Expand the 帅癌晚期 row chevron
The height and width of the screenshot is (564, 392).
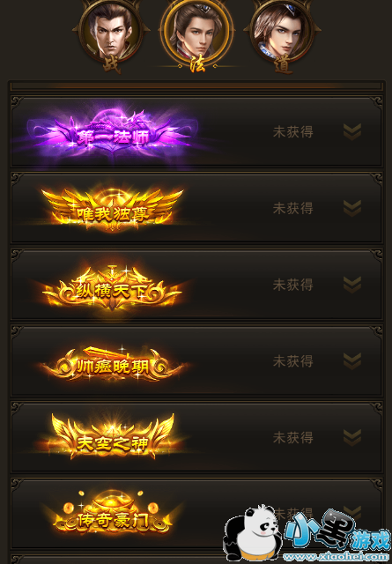coord(352,361)
